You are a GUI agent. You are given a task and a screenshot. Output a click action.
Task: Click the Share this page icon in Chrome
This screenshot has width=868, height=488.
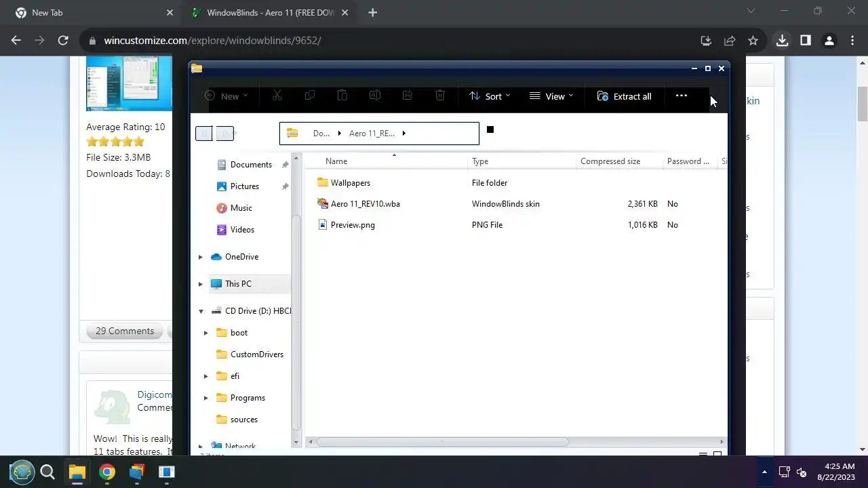730,41
